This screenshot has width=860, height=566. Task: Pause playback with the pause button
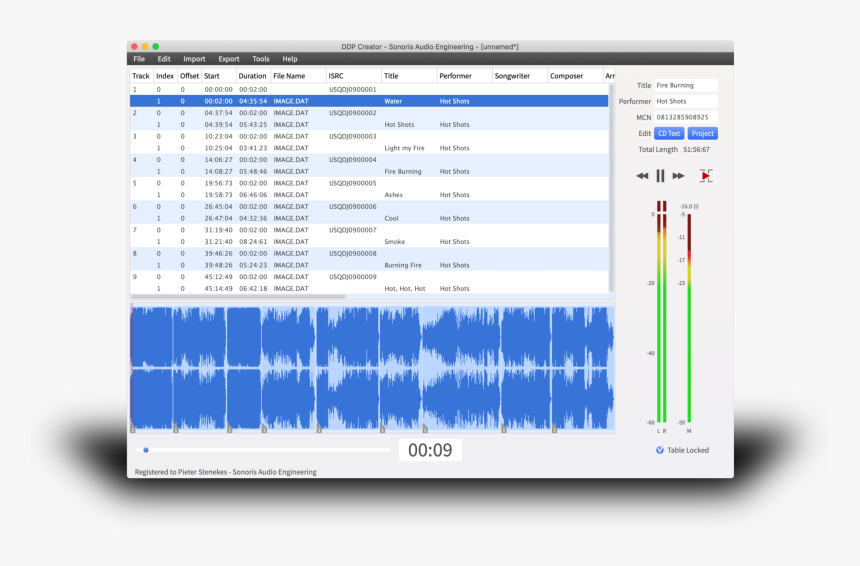point(660,176)
